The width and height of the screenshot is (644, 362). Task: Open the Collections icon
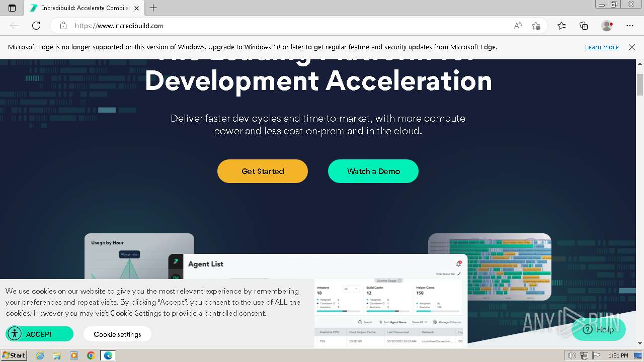[584, 26]
